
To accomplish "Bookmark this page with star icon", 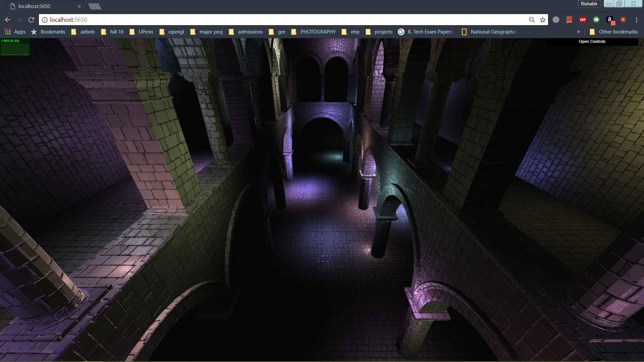I will point(543,20).
